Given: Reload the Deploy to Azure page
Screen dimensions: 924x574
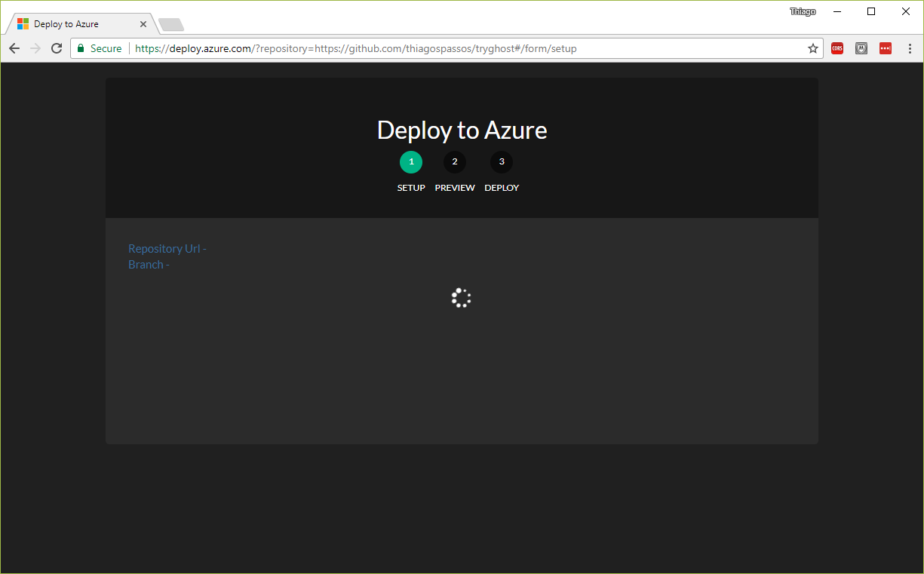Looking at the screenshot, I should tap(57, 48).
